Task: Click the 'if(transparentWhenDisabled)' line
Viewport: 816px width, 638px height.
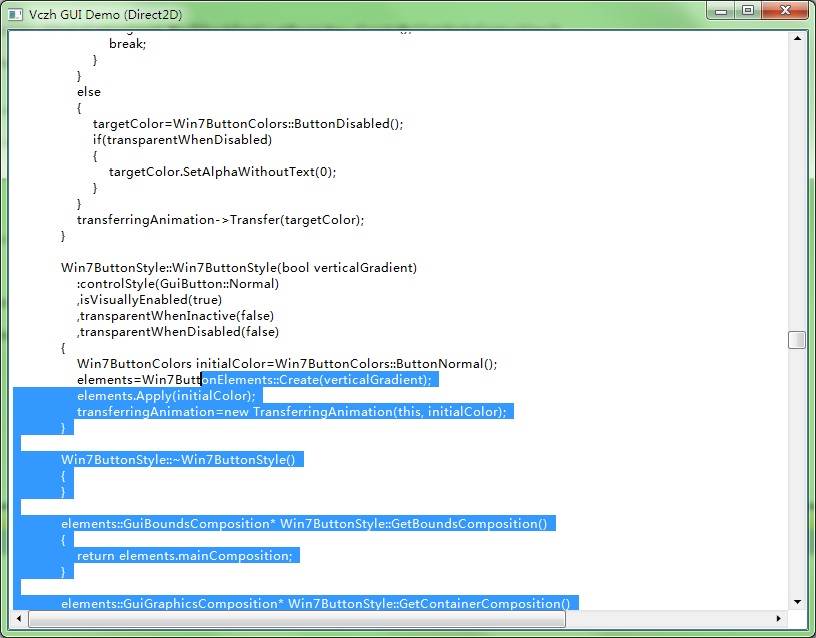Action: [182, 140]
